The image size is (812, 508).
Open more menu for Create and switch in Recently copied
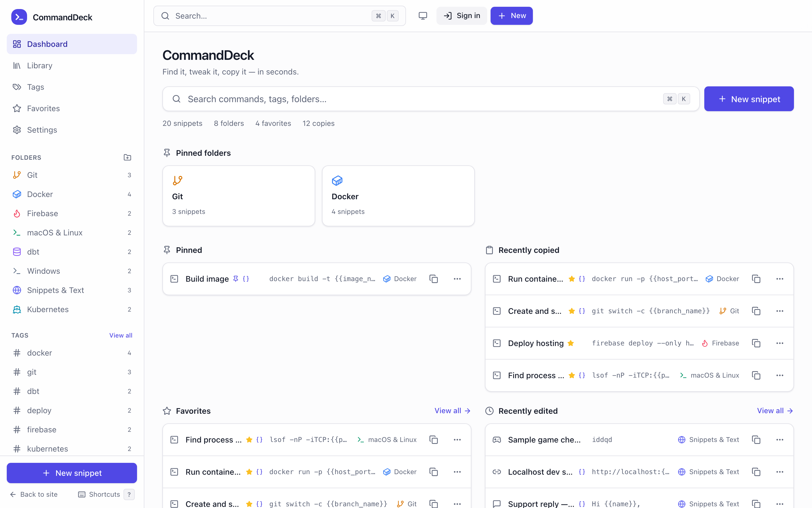coord(780,311)
